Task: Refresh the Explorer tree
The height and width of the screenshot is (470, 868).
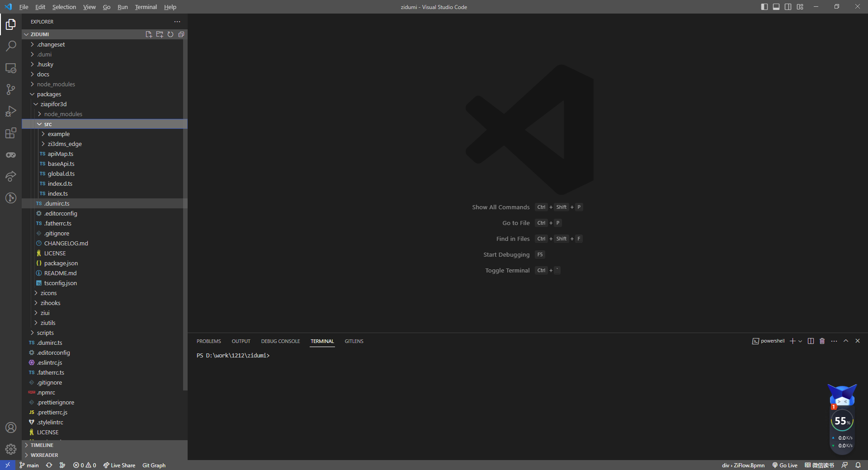Action: click(170, 34)
